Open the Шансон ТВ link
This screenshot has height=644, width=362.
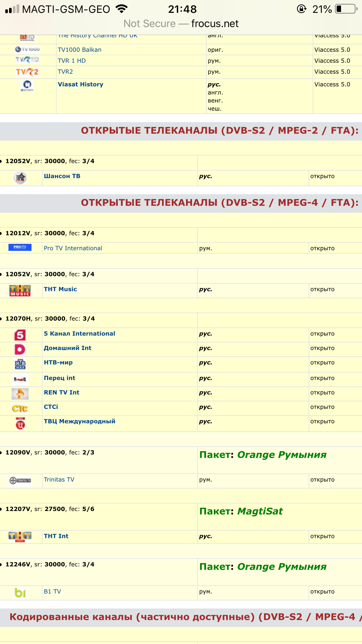pyautogui.click(x=62, y=176)
